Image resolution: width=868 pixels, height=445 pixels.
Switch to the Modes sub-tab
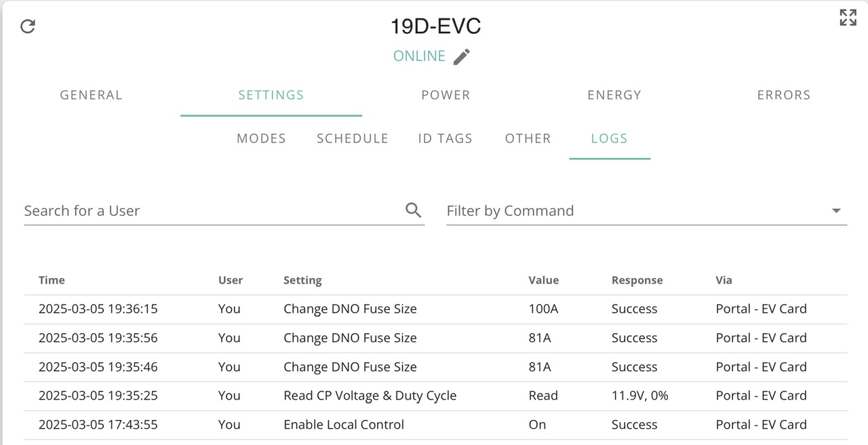click(x=261, y=138)
